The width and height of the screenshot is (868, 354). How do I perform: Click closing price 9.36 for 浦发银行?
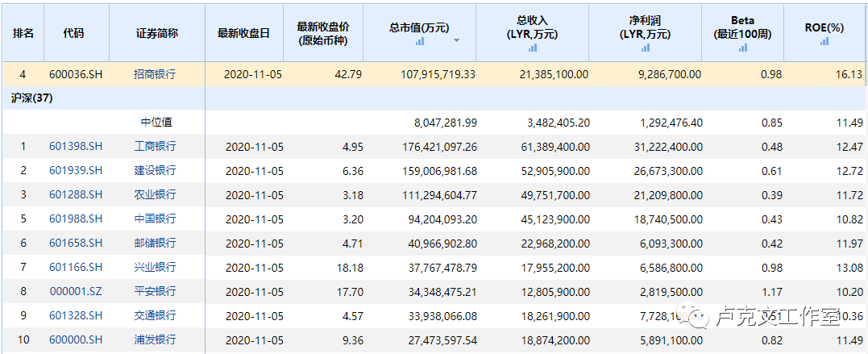(x=354, y=339)
